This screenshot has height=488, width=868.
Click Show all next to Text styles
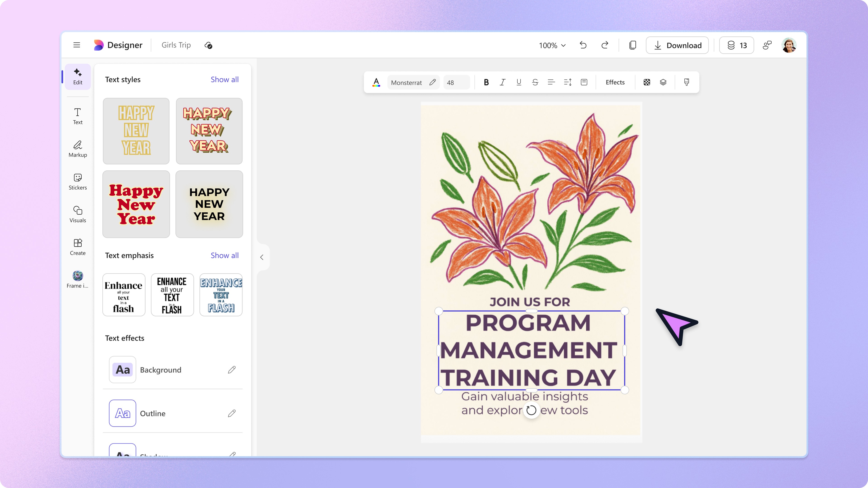pyautogui.click(x=224, y=80)
